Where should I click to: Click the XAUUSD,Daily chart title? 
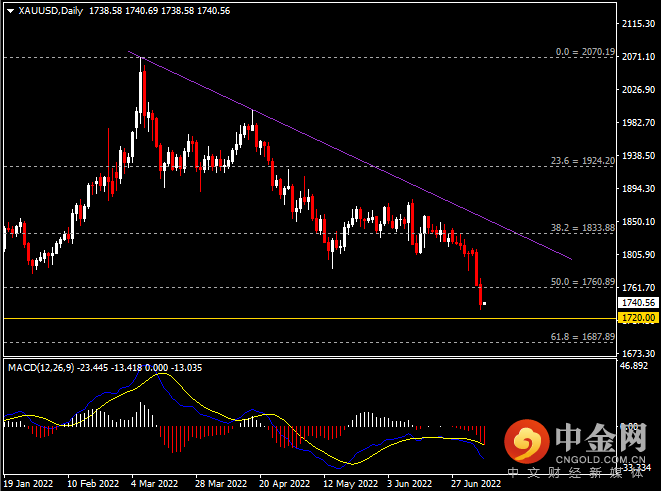51,11
